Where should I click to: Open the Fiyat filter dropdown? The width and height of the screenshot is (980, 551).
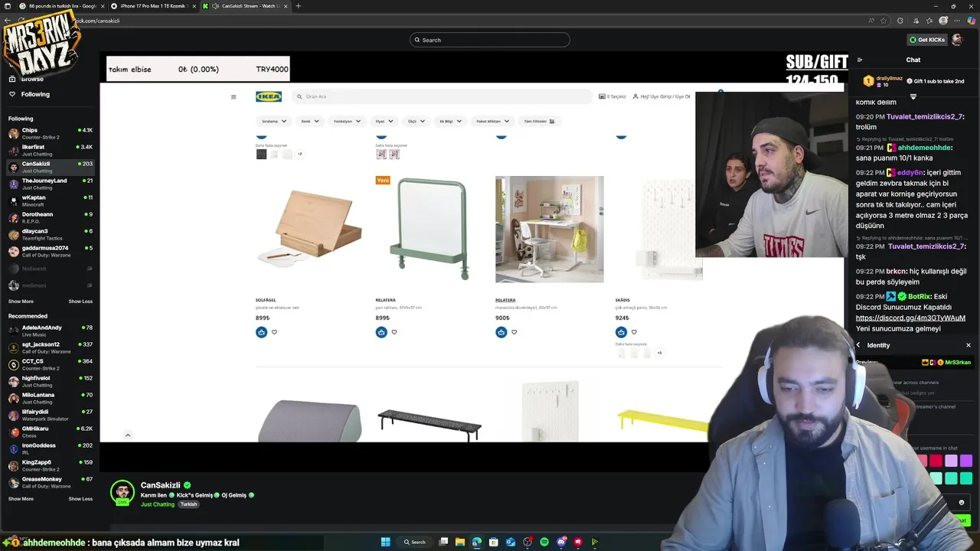click(x=384, y=121)
